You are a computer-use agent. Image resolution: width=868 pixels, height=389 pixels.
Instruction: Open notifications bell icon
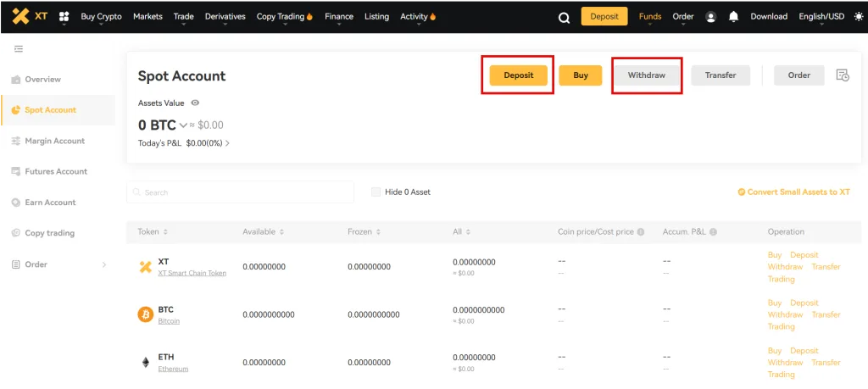click(x=733, y=17)
